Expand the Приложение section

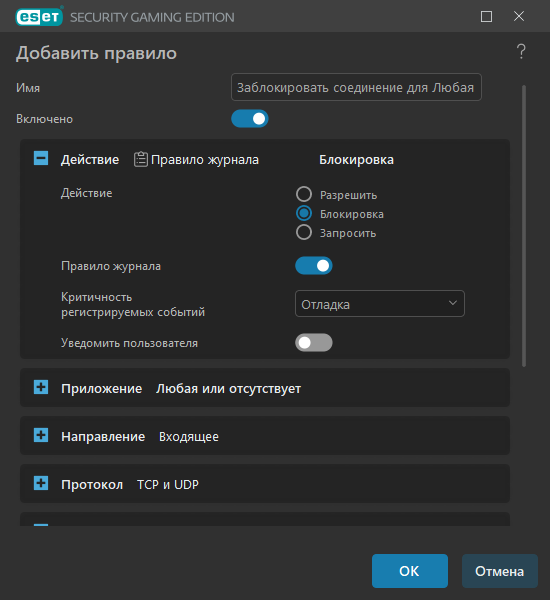(x=41, y=387)
